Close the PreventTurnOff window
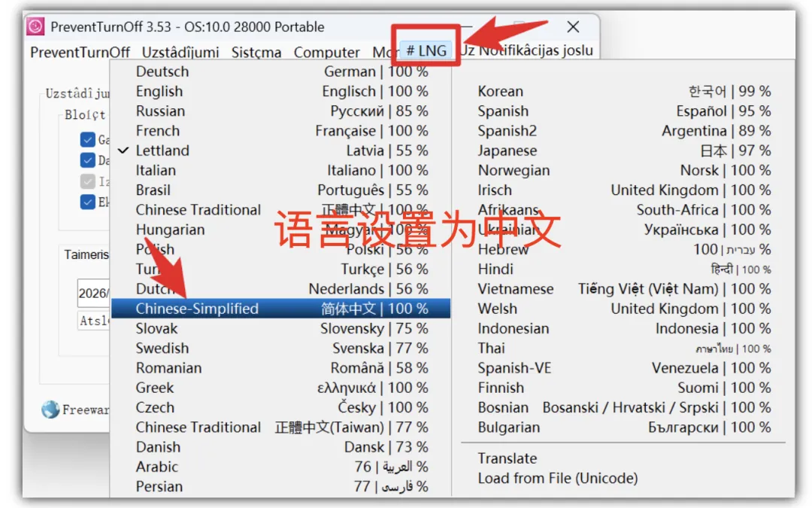This screenshot has height=508, width=812. click(573, 27)
